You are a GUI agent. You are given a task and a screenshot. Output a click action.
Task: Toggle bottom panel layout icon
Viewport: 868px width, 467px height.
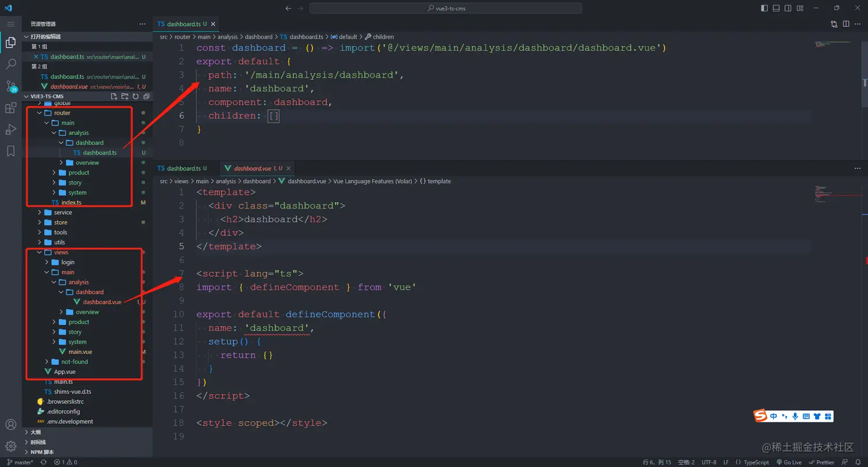[x=776, y=8]
